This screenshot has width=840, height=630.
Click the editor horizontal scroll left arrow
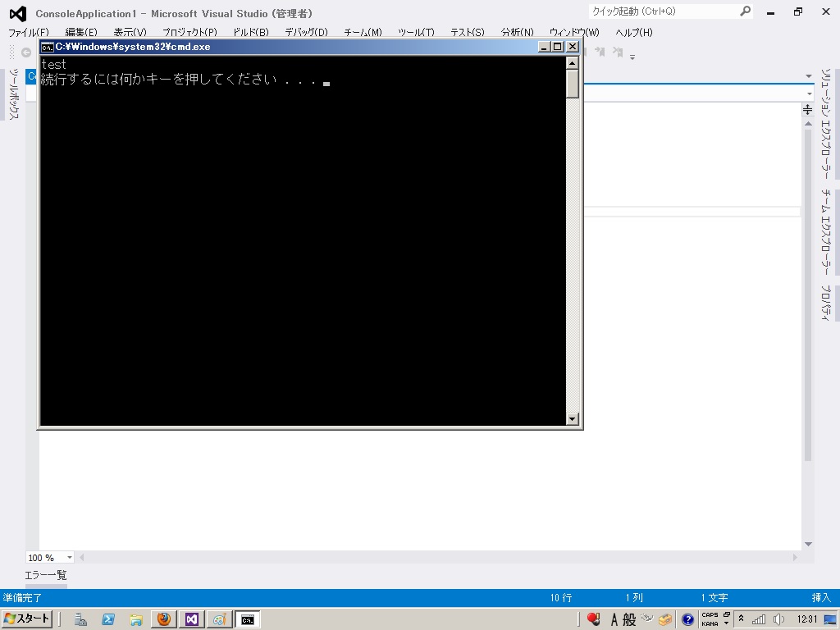click(81, 558)
